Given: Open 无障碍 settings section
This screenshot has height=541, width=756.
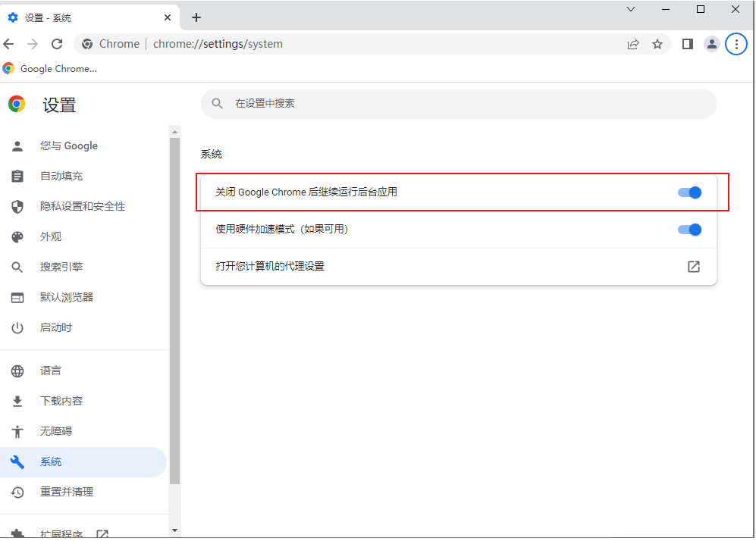Looking at the screenshot, I should pos(83,432).
